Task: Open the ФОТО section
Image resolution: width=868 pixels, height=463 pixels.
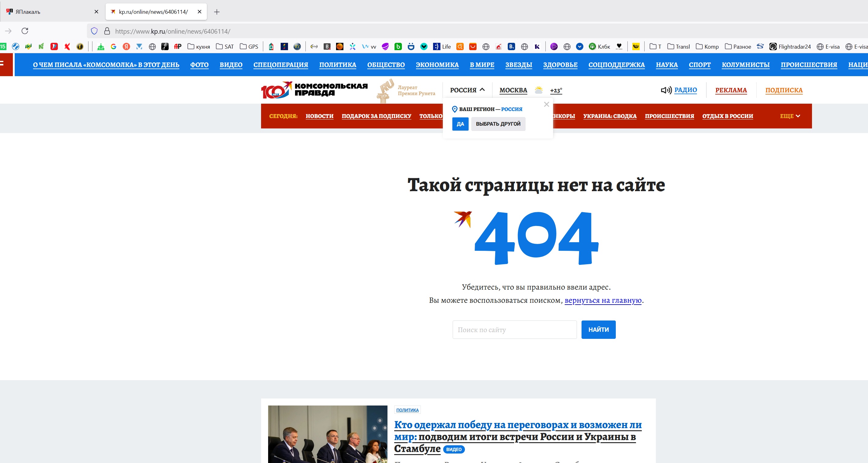Action: tap(200, 65)
